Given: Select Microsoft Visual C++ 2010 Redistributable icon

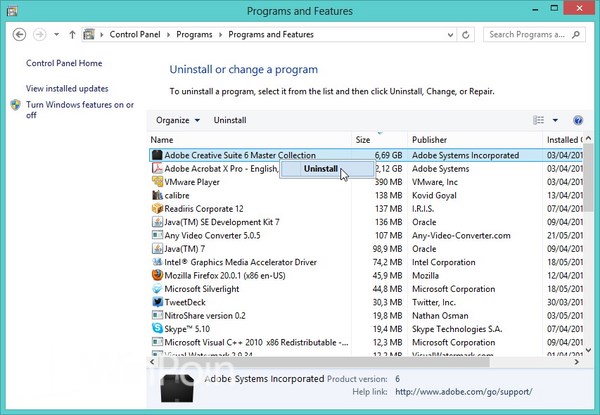Looking at the screenshot, I should tap(157, 342).
